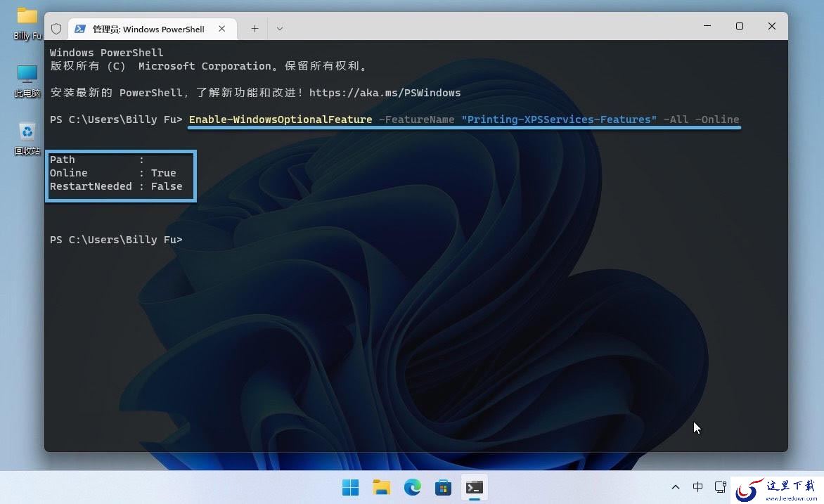Image resolution: width=824 pixels, height=504 pixels.
Task: Click the "Printing-XPSServices-Features" string
Action: pyautogui.click(x=559, y=119)
